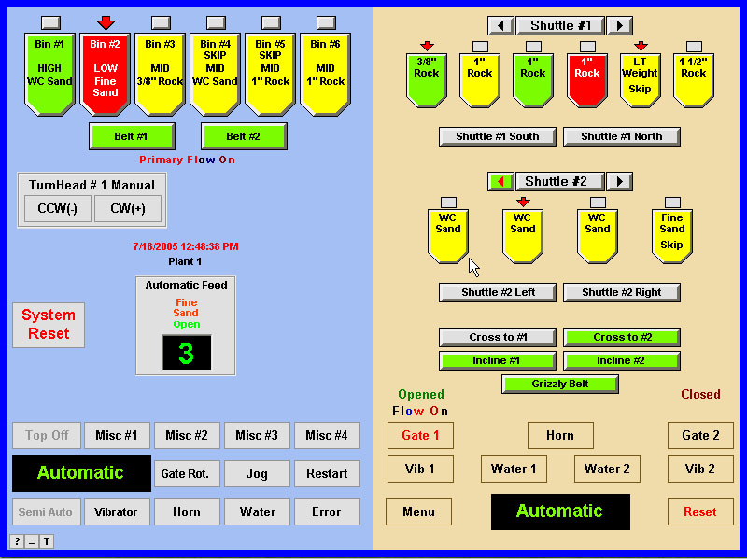This screenshot has width=747, height=560.
Task: Click the left arrow beside Shuttle #1
Action: point(500,25)
